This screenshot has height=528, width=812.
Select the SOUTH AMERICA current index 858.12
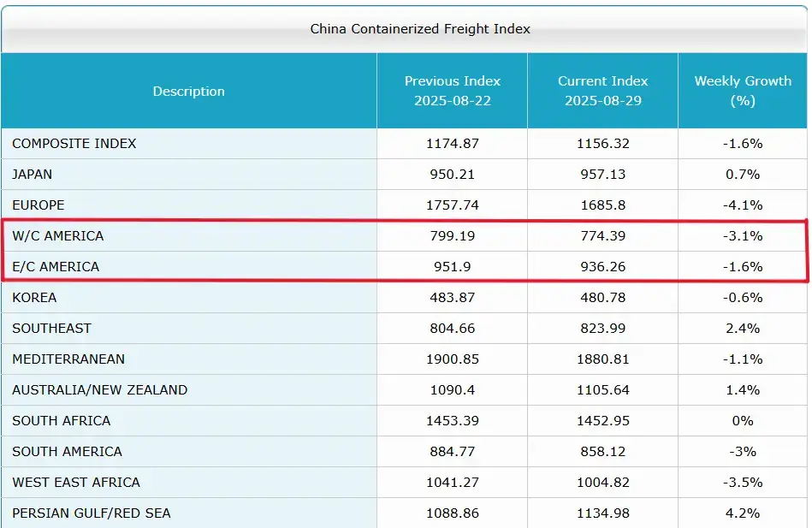[x=602, y=452]
